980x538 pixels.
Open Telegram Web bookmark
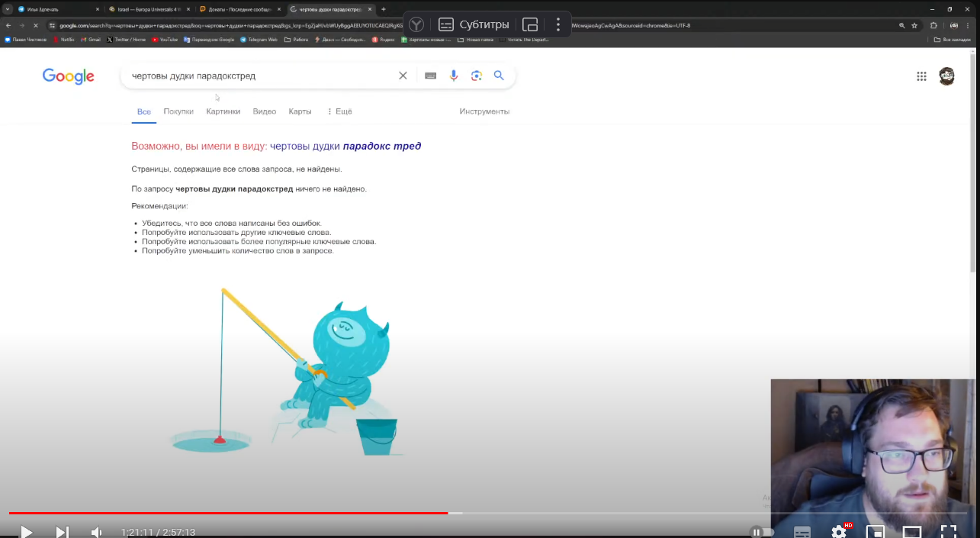[259, 39]
